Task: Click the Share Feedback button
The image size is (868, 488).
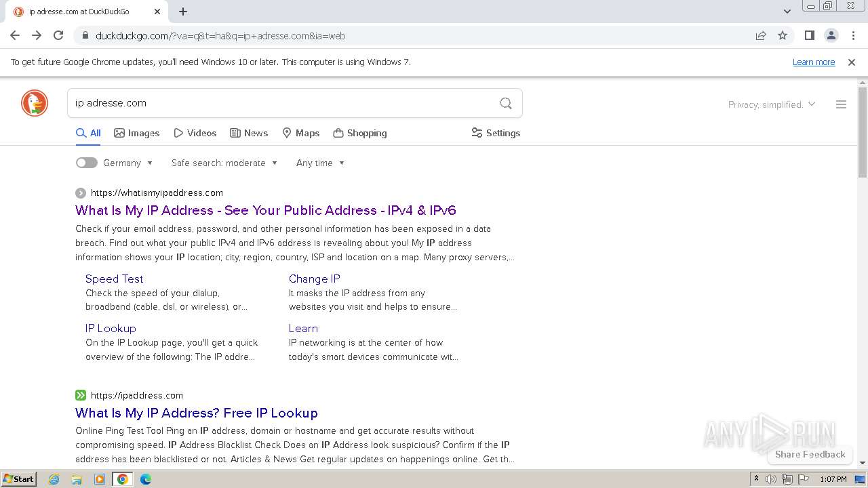Action: point(810,454)
